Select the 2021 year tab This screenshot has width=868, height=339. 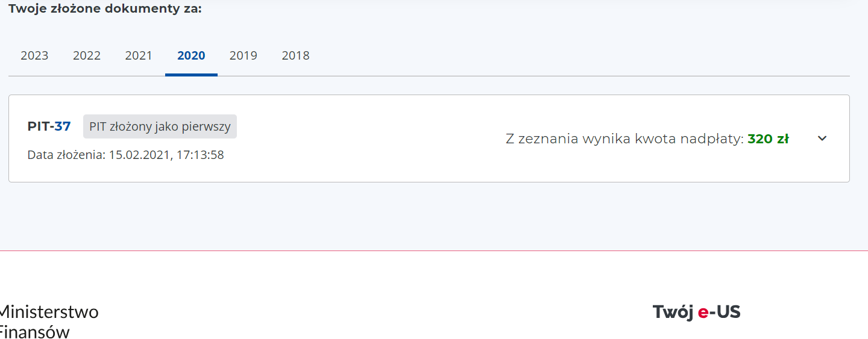[139, 56]
